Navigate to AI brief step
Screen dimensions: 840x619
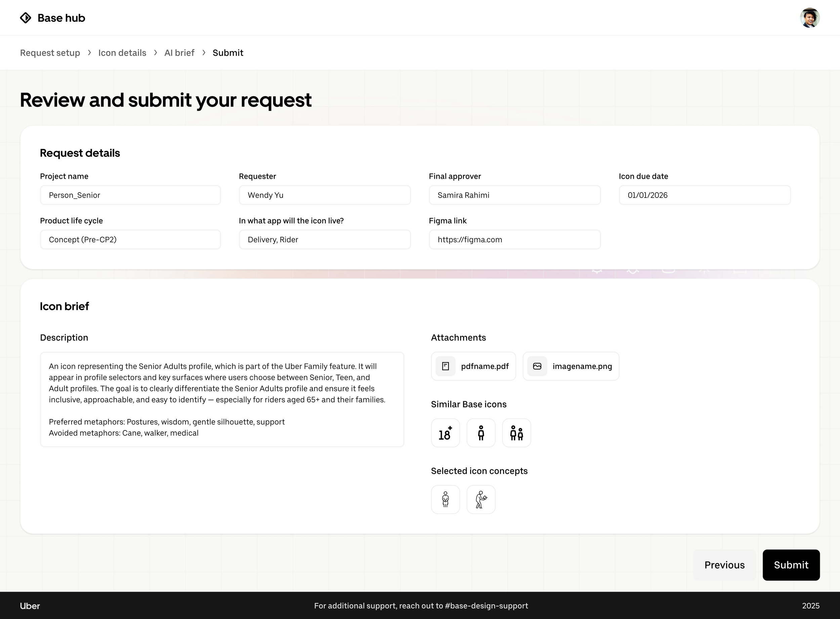pyautogui.click(x=179, y=53)
